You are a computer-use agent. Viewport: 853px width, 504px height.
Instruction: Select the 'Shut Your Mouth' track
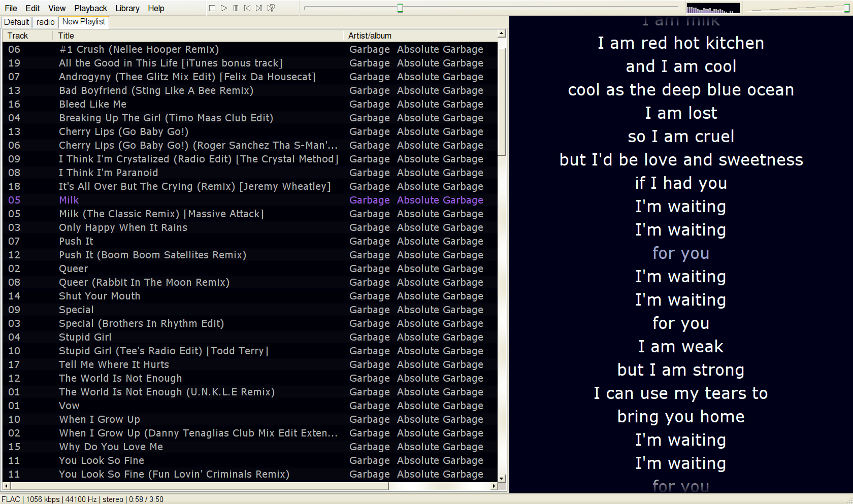click(250, 296)
